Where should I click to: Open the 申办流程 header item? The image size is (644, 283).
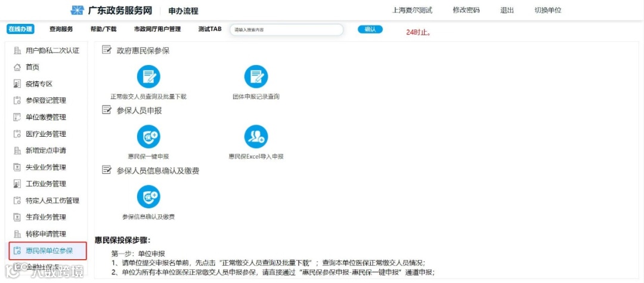pos(183,11)
